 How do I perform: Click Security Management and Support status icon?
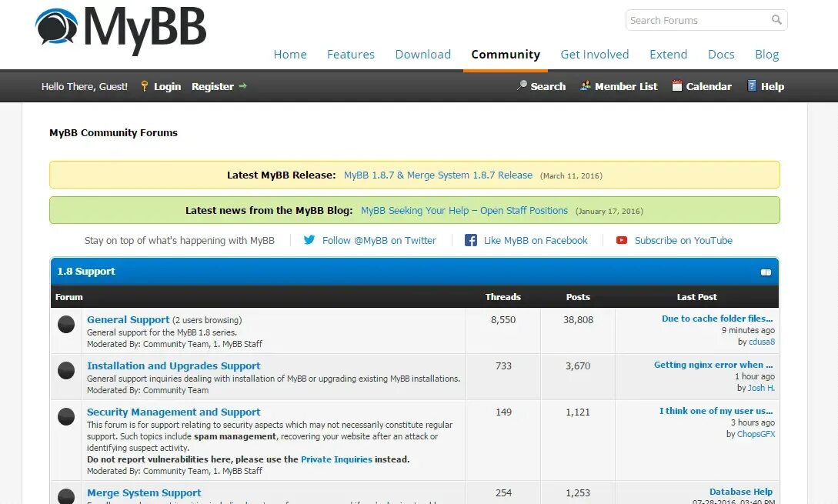[x=66, y=417]
